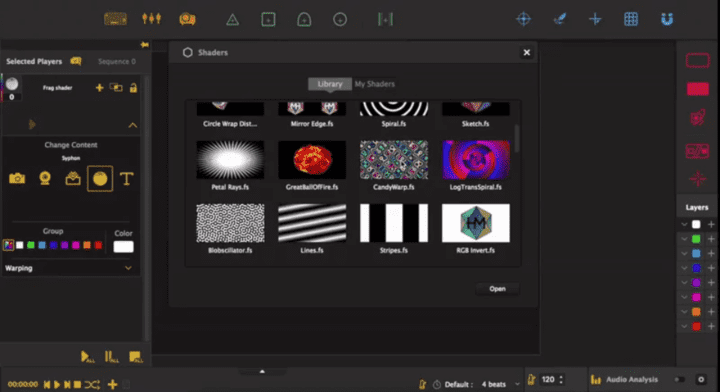Duplicate the Frag shader player
Screen dimensions: 720x392
(116, 87)
